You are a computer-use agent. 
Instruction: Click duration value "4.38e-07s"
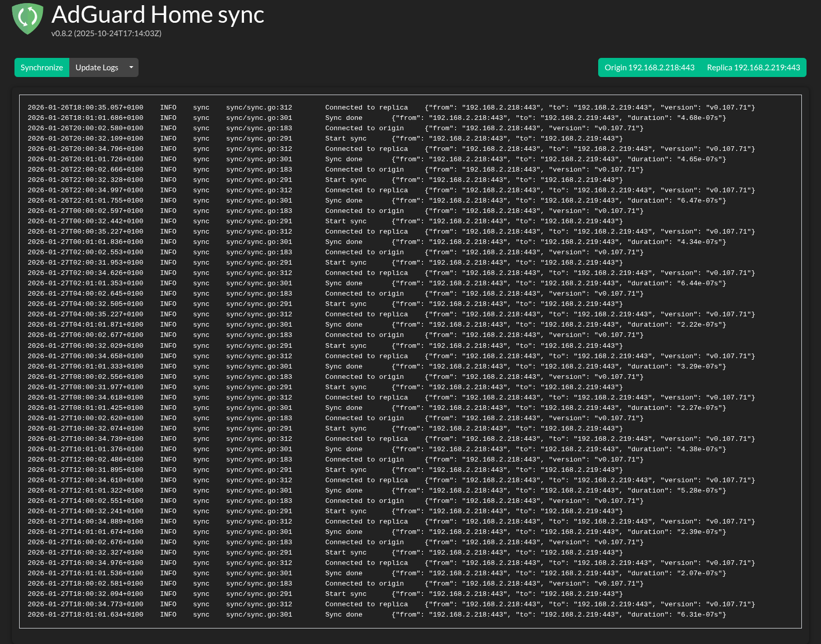(700, 449)
